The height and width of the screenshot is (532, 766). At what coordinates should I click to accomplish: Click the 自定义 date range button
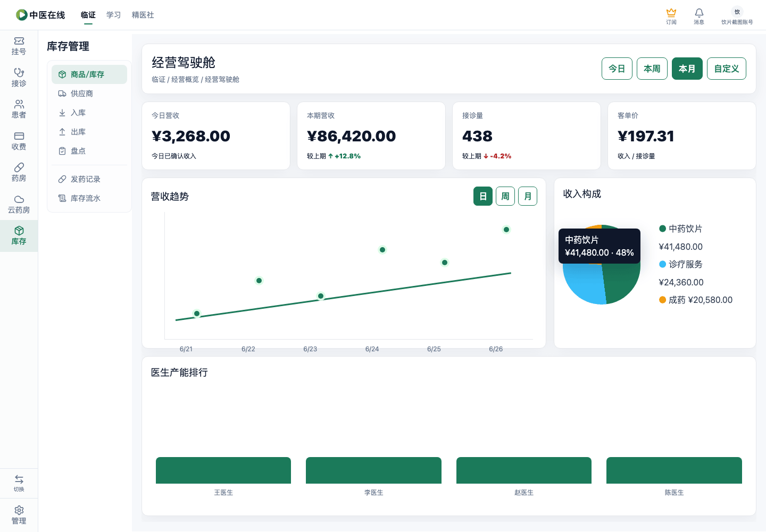(x=727, y=69)
